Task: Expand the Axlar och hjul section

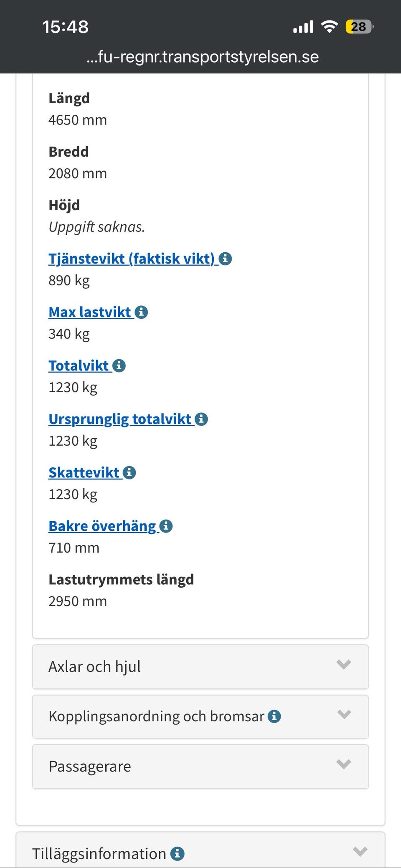Action: point(200,666)
